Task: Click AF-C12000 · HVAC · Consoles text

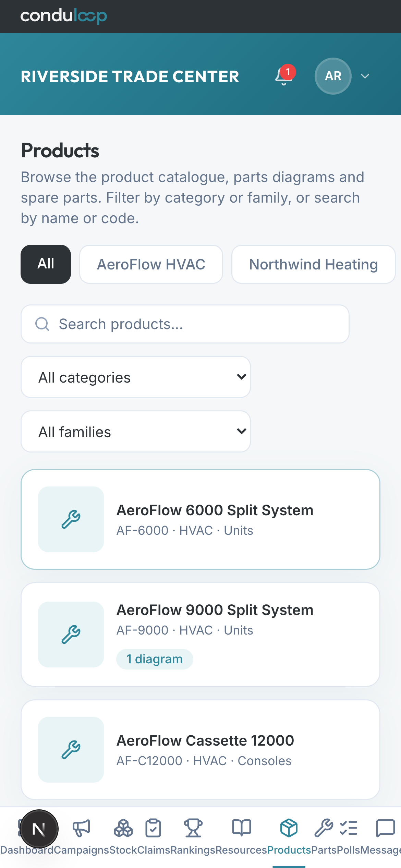Action: [x=204, y=761]
